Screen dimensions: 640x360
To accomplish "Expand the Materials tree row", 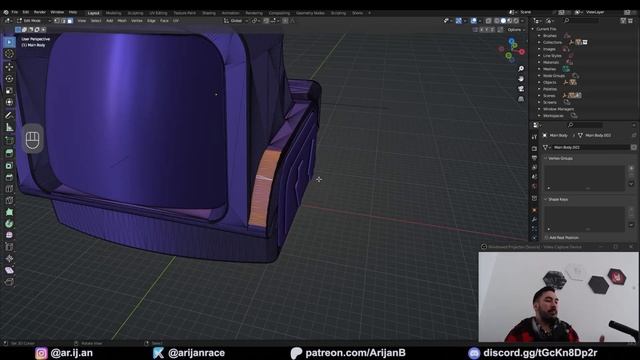I will pos(539,62).
